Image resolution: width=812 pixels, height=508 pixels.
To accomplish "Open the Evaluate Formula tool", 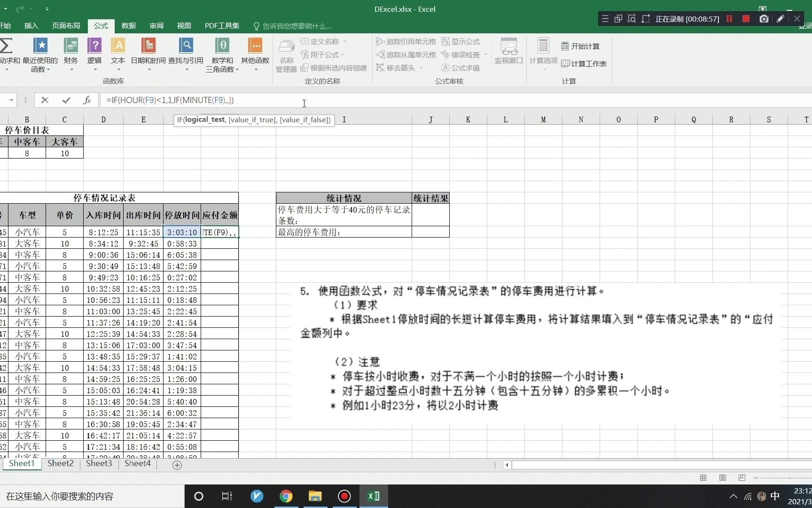I will click(461, 68).
